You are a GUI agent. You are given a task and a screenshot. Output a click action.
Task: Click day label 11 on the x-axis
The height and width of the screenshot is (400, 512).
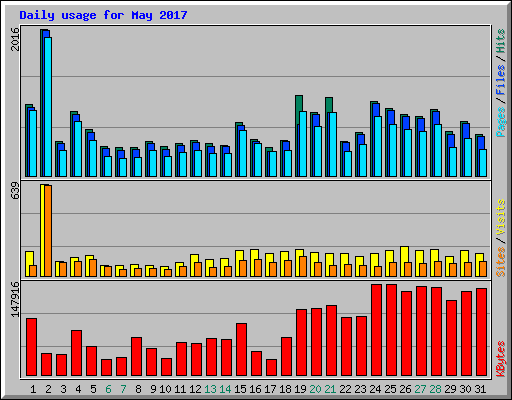180,389
